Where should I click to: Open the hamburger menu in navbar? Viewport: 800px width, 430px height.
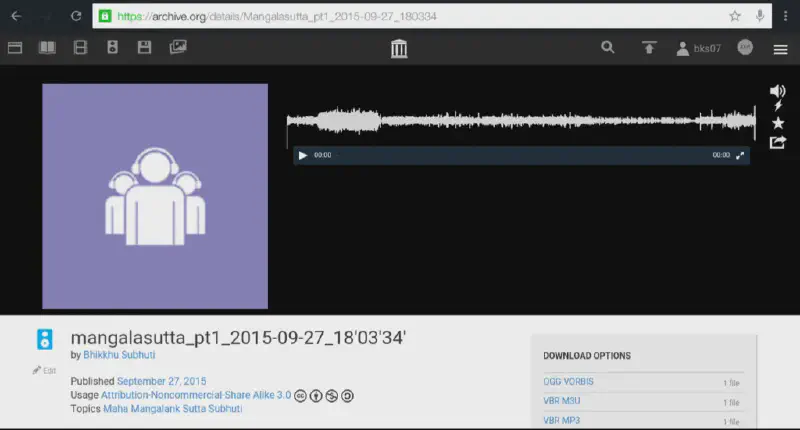pyautogui.click(x=780, y=48)
